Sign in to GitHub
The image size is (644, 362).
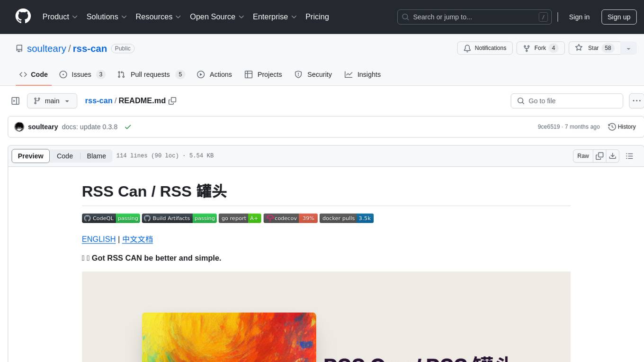click(579, 17)
